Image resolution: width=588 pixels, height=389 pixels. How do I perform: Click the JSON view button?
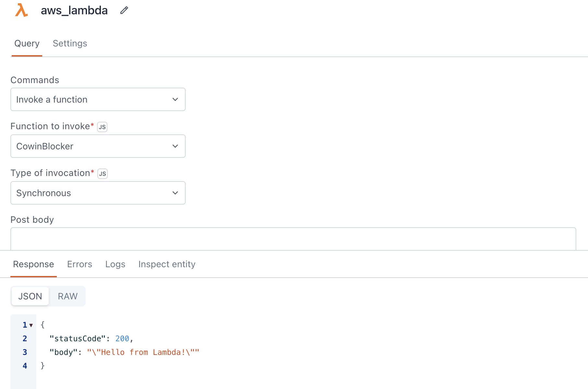click(30, 296)
